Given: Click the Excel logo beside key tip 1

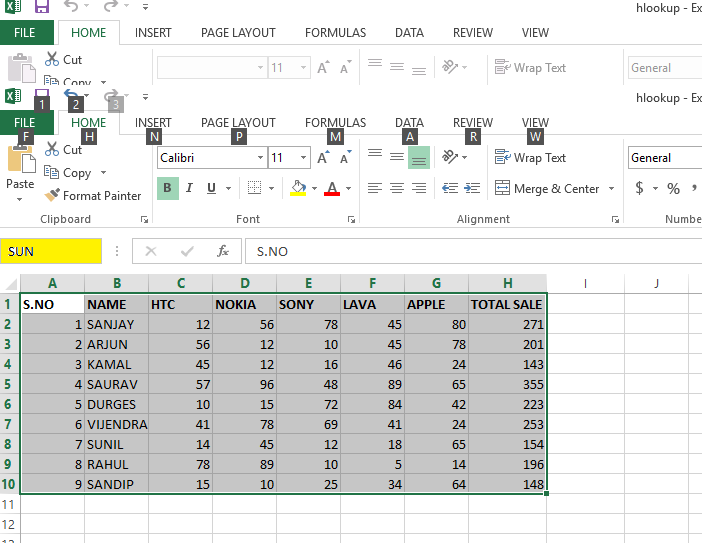Looking at the screenshot, I should pos(13,96).
